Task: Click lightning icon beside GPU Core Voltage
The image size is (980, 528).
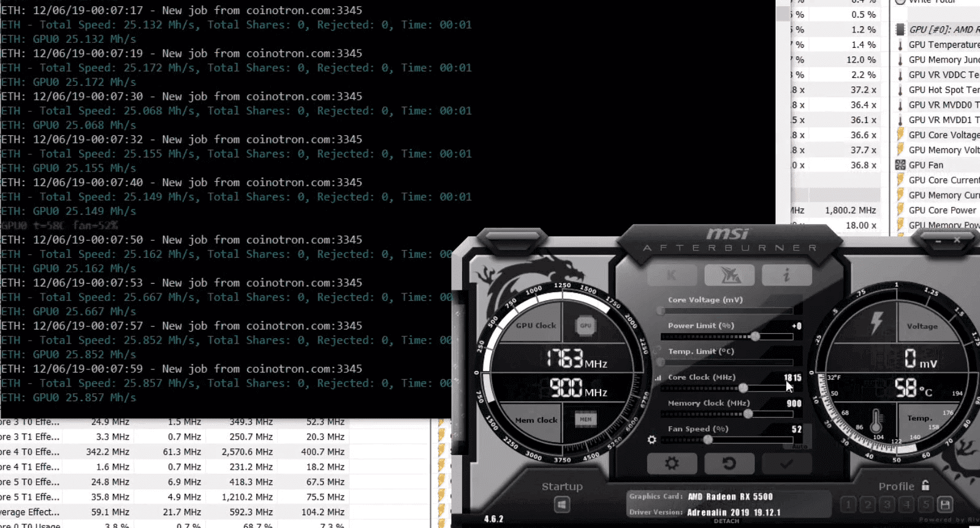Action: (x=900, y=135)
